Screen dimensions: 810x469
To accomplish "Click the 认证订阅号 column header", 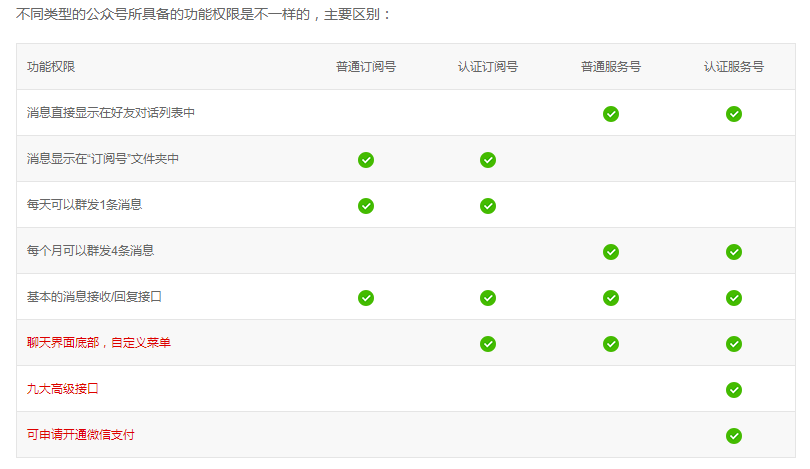I will (488, 67).
